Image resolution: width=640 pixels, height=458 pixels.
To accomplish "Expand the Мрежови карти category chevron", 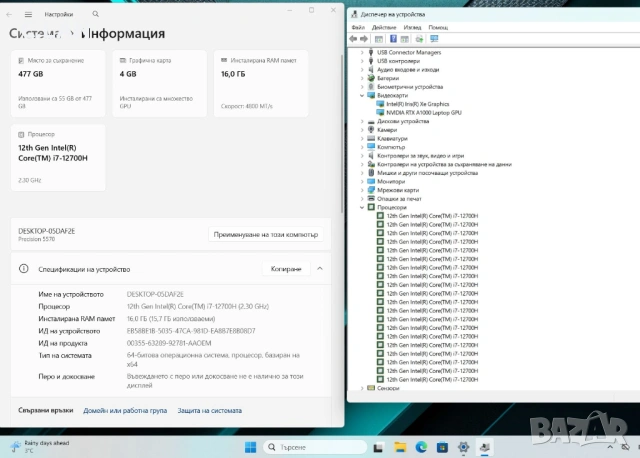I will click(x=362, y=190).
